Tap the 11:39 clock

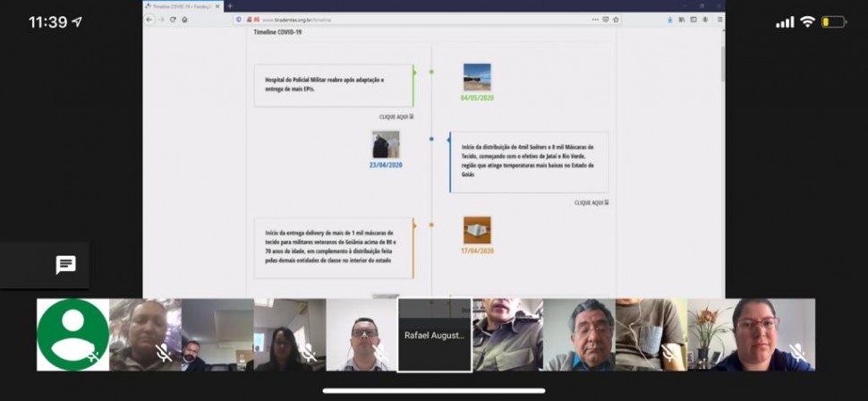click(47, 22)
